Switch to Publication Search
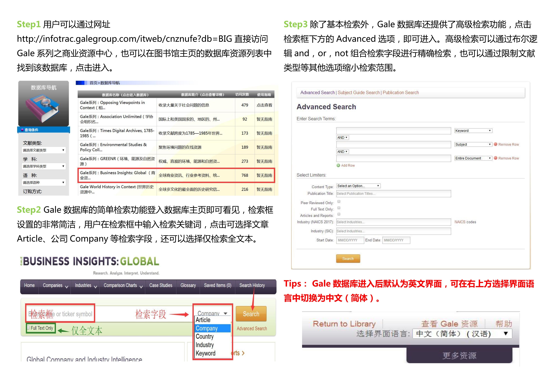Image resolution: width=555 pixels, height=392 pixels. (400, 93)
